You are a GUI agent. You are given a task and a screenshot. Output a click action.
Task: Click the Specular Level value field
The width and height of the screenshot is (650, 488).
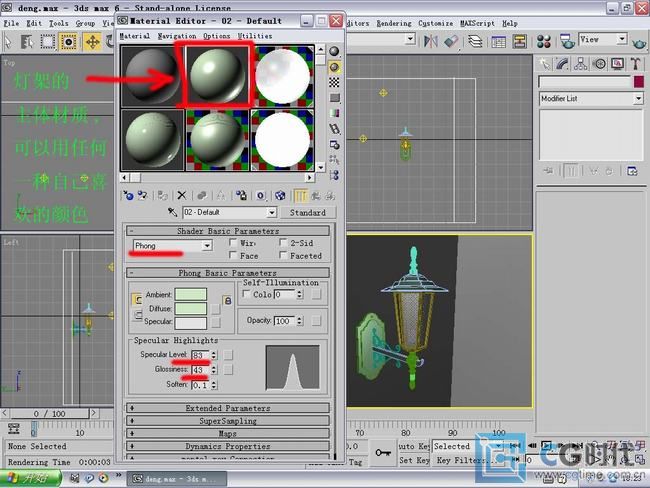(201, 355)
